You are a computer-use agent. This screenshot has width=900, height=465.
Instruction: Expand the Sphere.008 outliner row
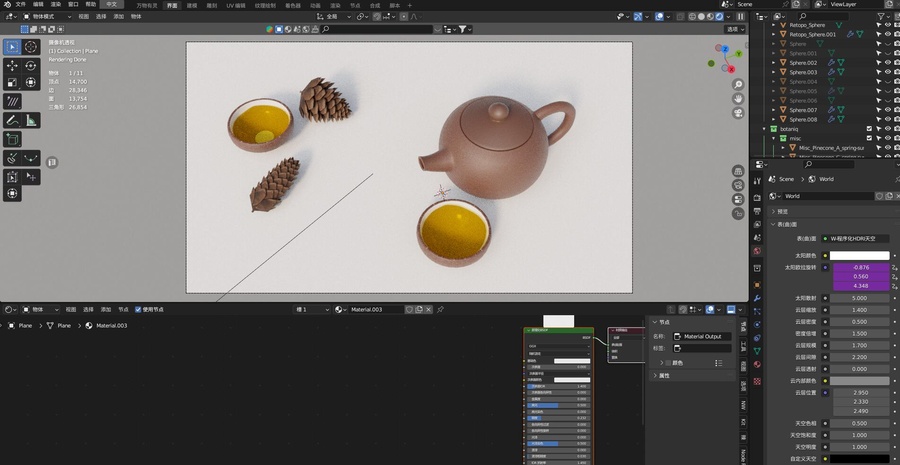(x=774, y=119)
